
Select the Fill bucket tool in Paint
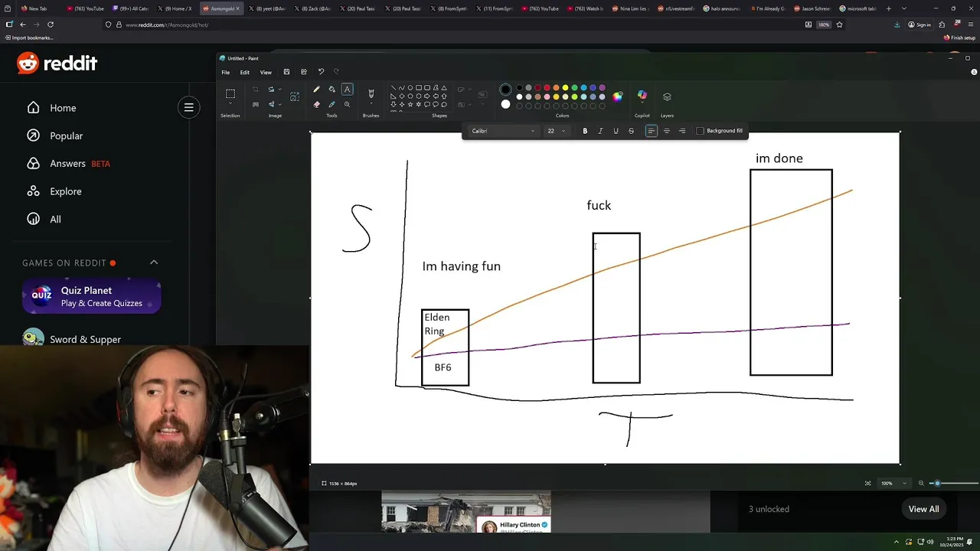click(332, 90)
